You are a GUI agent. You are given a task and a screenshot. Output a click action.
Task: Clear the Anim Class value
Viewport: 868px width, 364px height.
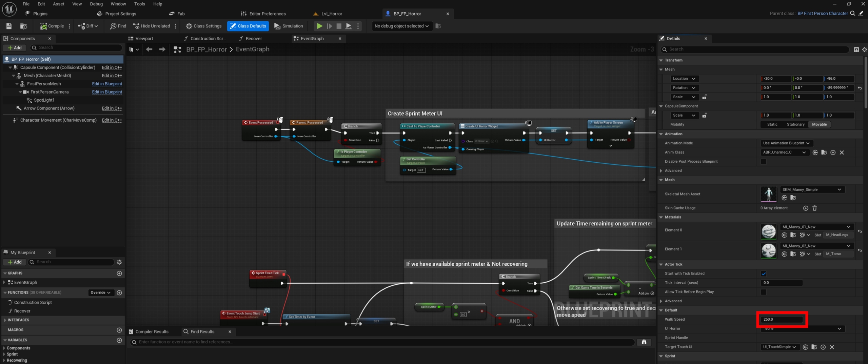tap(842, 153)
